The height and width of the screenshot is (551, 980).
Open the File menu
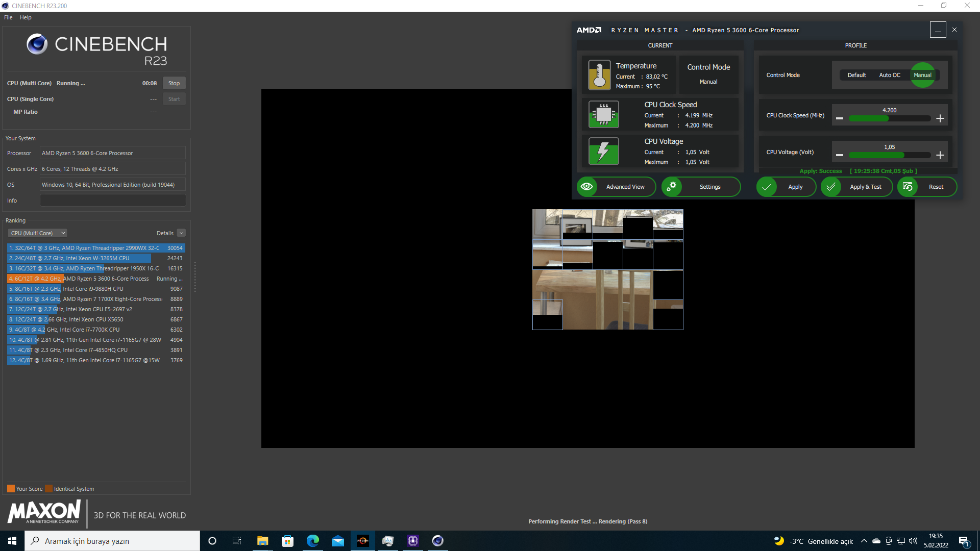tap(8, 17)
